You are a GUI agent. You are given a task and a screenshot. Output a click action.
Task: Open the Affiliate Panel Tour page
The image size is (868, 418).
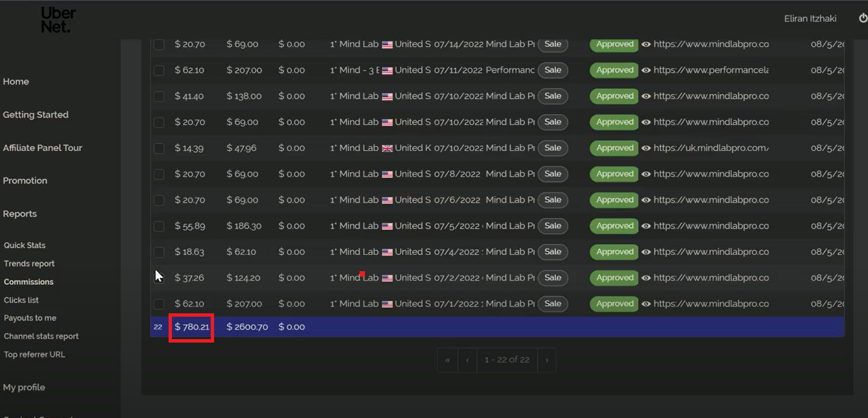coord(42,147)
